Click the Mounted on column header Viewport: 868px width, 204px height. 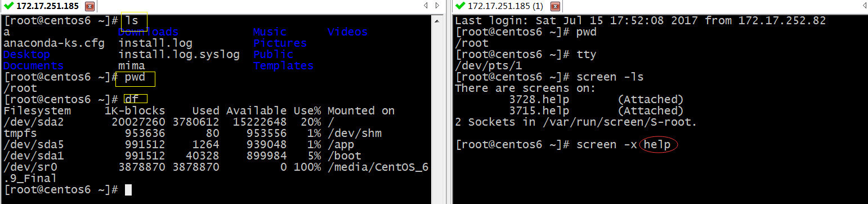coord(361,111)
